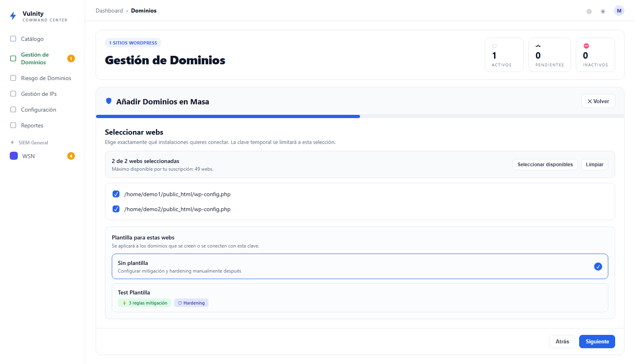
Task: Continue with the Siguiente button
Action: (x=597, y=341)
